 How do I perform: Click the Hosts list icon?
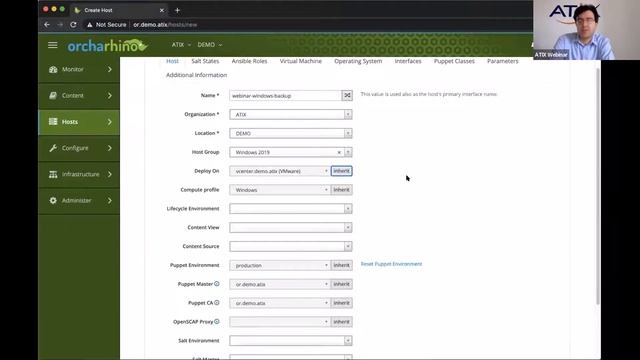point(53,122)
